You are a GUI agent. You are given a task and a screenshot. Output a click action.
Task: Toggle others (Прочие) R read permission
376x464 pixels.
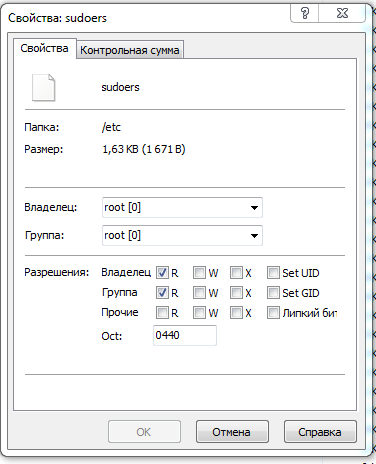pos(162,313)
